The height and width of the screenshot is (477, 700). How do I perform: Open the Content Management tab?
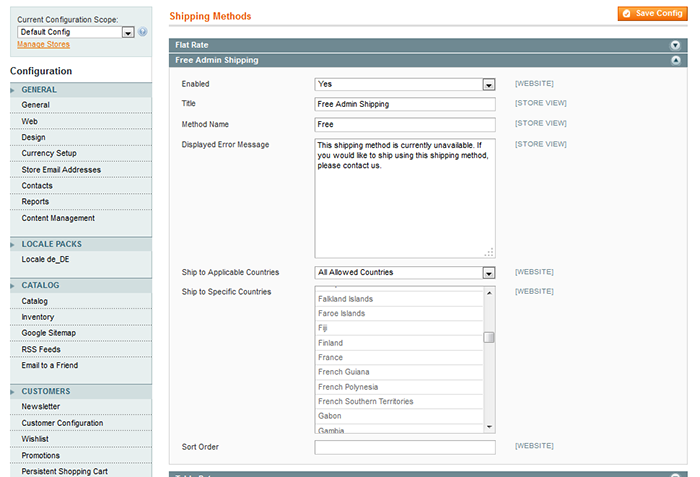[x=81, y=218]
